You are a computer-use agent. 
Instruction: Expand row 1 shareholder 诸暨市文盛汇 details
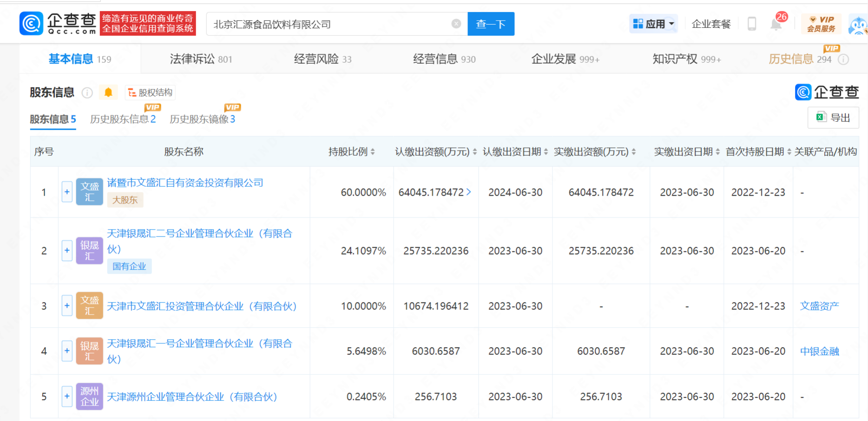click(67, 192)
